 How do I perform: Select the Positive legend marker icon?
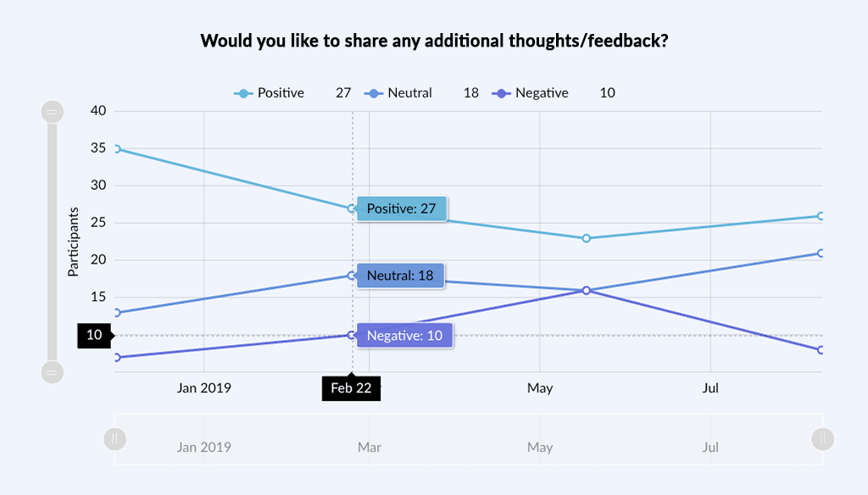click(241, 93)
